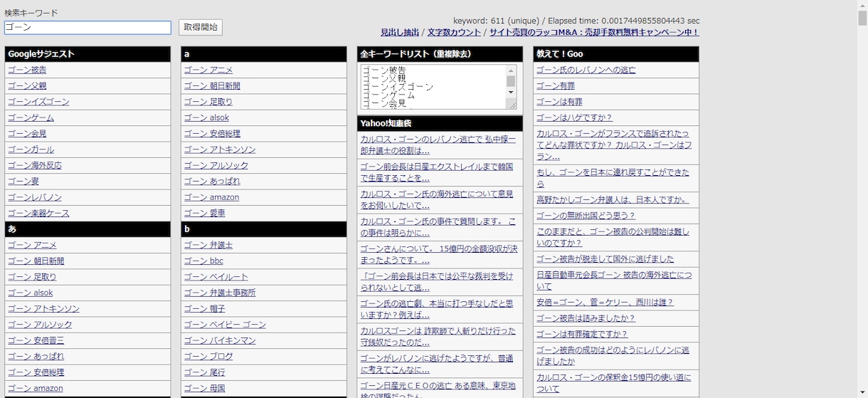868x398 pixels.
Task: Click the keyword count and elapsed time text
Action: click(576, 21)
